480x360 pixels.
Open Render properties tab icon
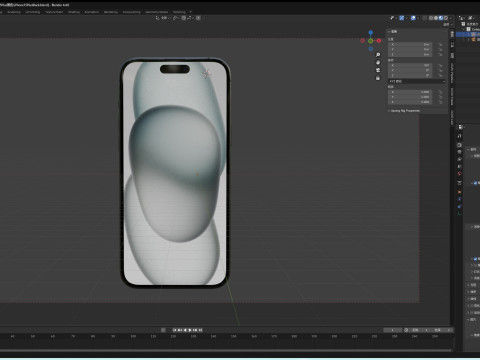click(x=459, y=145)
